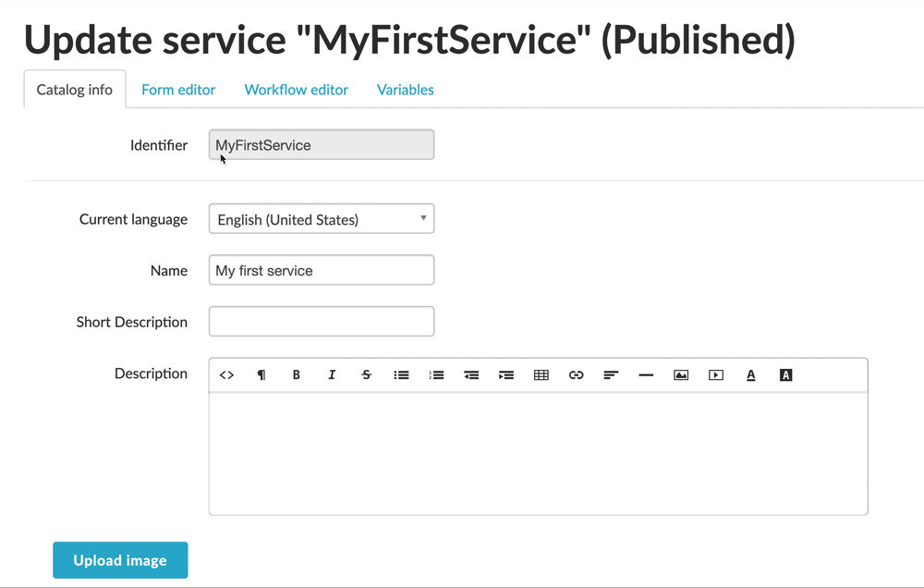Insert a hyperlink via link icon
924x588 pixels.
[577, 375]
